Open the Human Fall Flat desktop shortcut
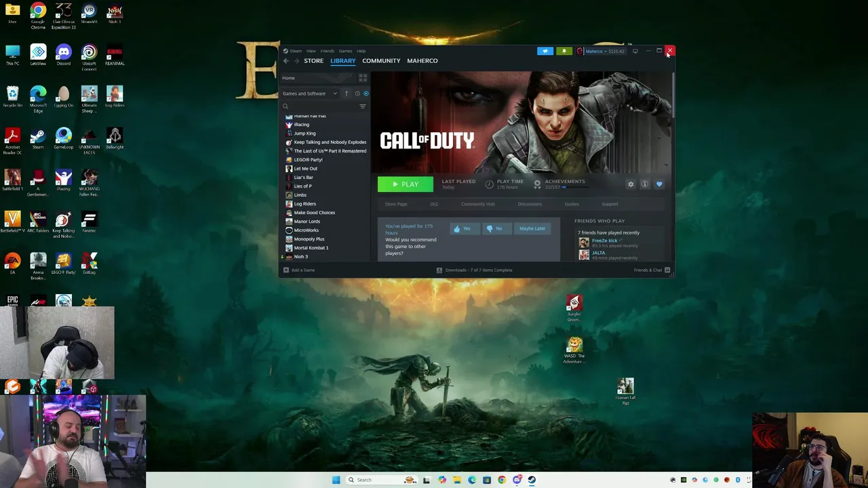The width and height of the screenshot is (868, 488). point(625,392)
